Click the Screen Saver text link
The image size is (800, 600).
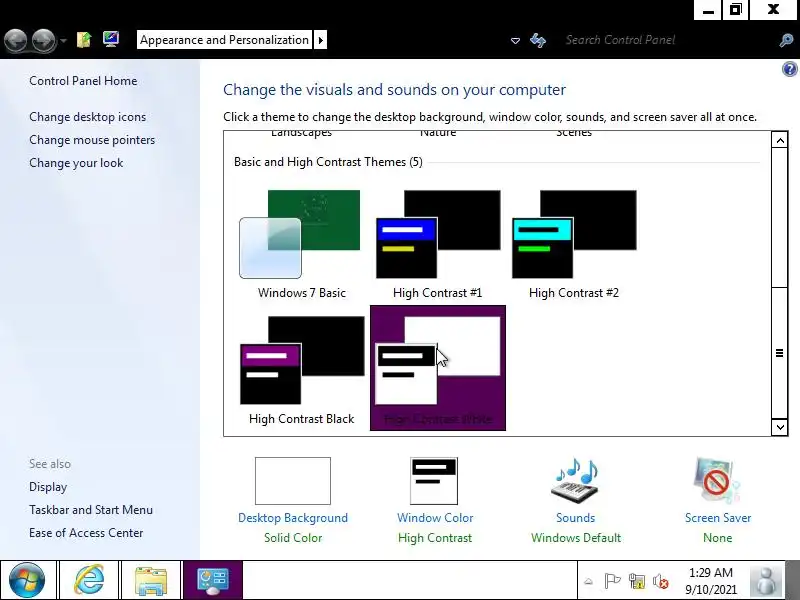coord(718,518)
